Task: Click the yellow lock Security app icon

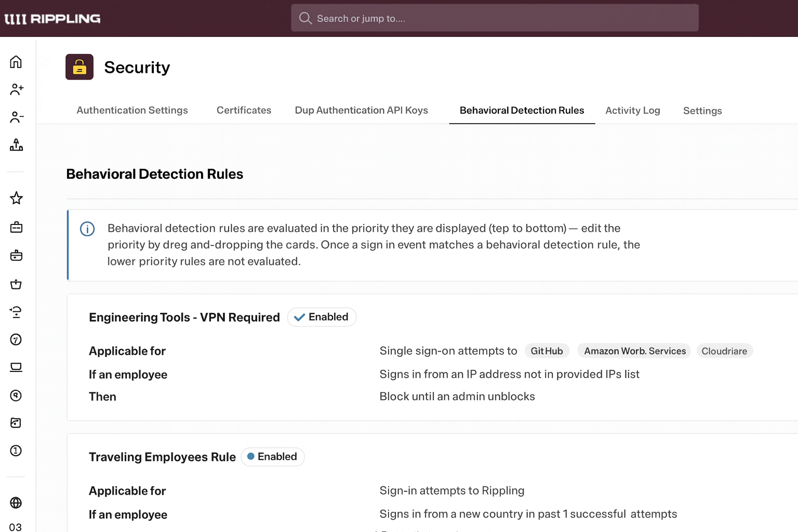Action: [x=79, y=67]
